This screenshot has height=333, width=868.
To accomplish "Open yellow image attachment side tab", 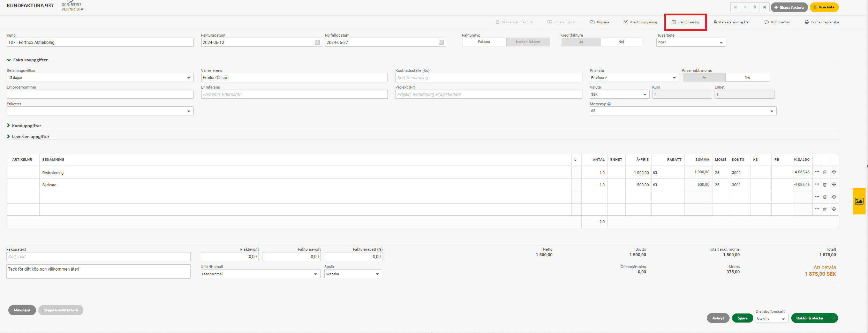I will 859,201.
